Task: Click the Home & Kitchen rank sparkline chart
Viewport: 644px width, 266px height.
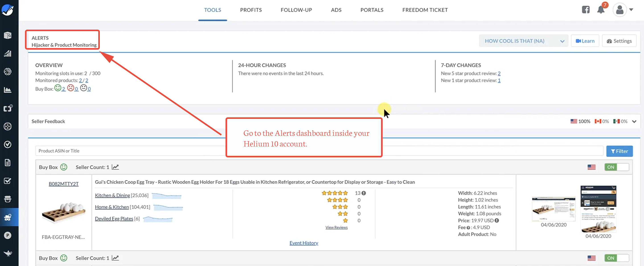Action: pyautogui.click(x=168, y=207)
